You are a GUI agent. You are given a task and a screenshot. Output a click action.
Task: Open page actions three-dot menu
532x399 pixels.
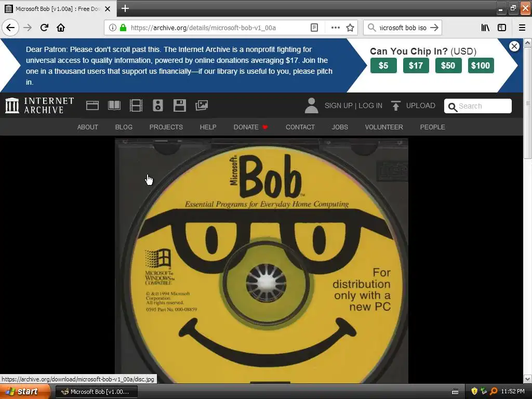pos(335,28)
